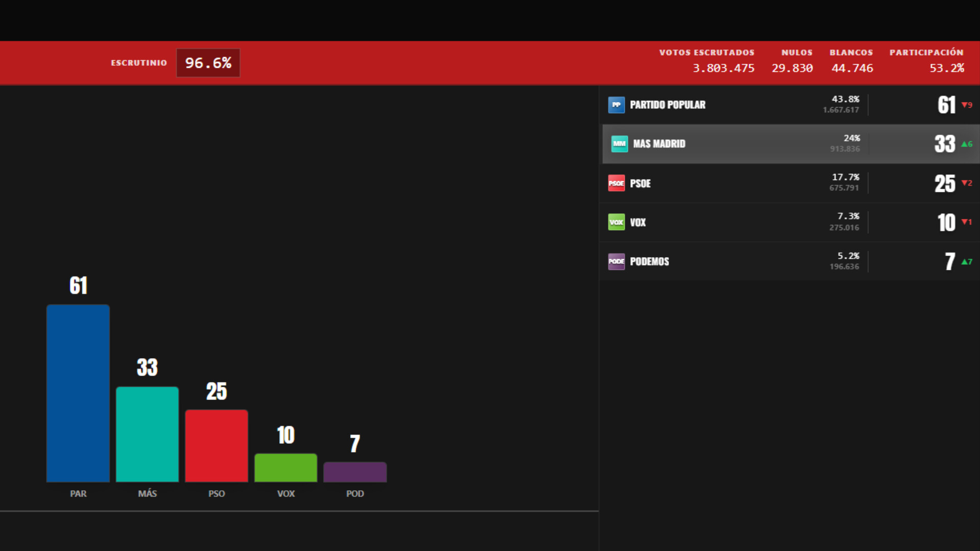Select the VOX green logo icon
This screenshot has width=980, height=551.
tap(617, 222)
